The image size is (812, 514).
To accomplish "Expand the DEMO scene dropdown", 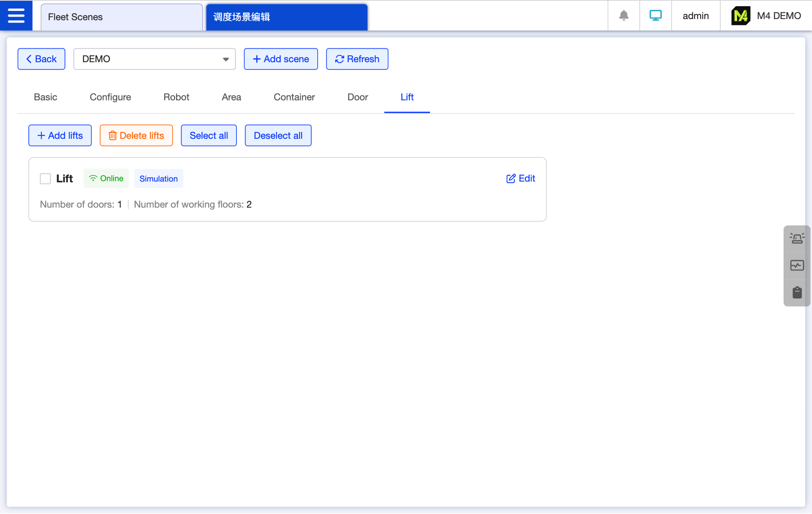I will pyautogui.click(x=154, y=59).
